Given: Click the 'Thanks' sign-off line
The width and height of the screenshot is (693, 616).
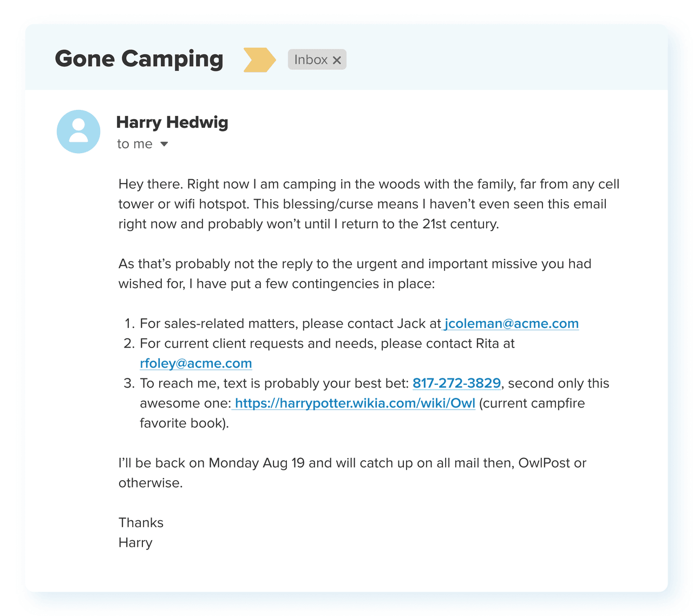Looking at the screenshot, I should click(141, 523).
